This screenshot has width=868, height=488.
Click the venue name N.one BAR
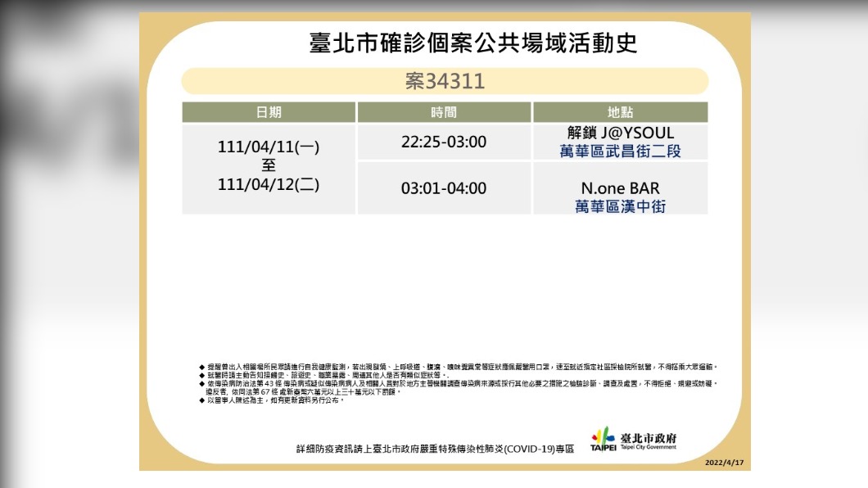[x=620, y=188]
